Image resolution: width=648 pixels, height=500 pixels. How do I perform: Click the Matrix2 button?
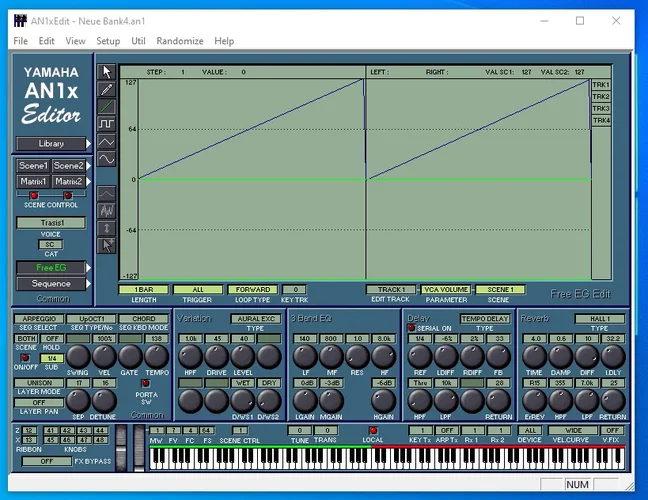pyautogui.click(x=69, y=181)
